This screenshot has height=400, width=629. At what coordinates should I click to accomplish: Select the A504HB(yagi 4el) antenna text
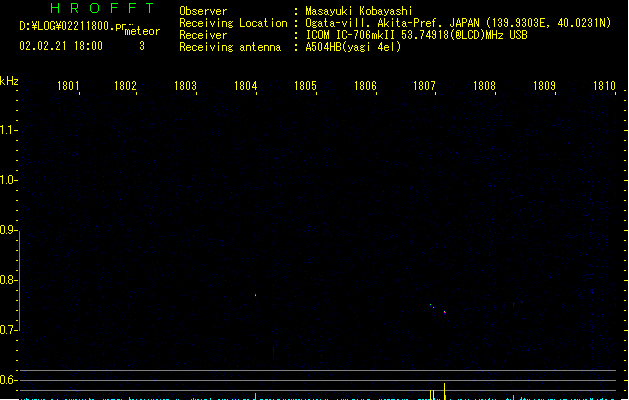353,47
